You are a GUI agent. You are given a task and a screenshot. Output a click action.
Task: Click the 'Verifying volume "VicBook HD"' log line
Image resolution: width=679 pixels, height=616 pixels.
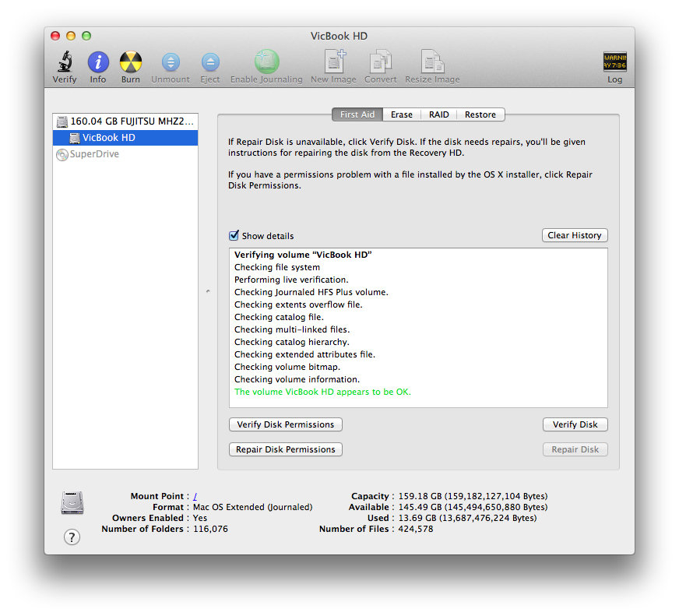tap(303, 255)
